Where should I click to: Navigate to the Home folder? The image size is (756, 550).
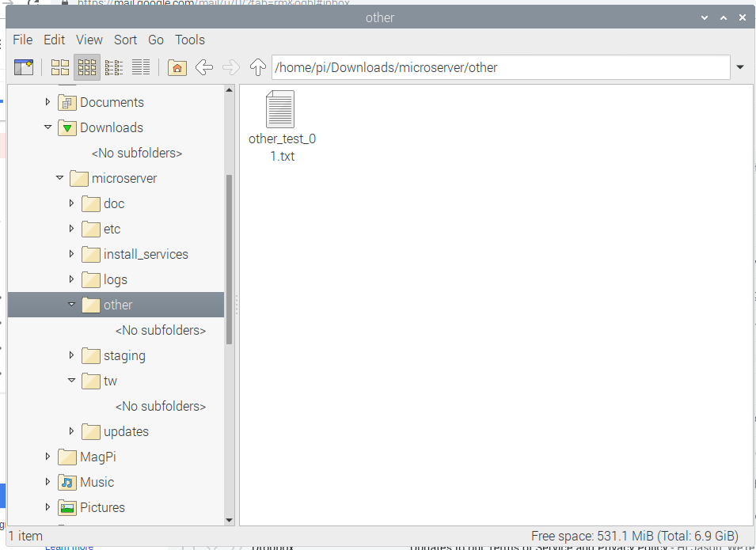click(x=177, y=67)
